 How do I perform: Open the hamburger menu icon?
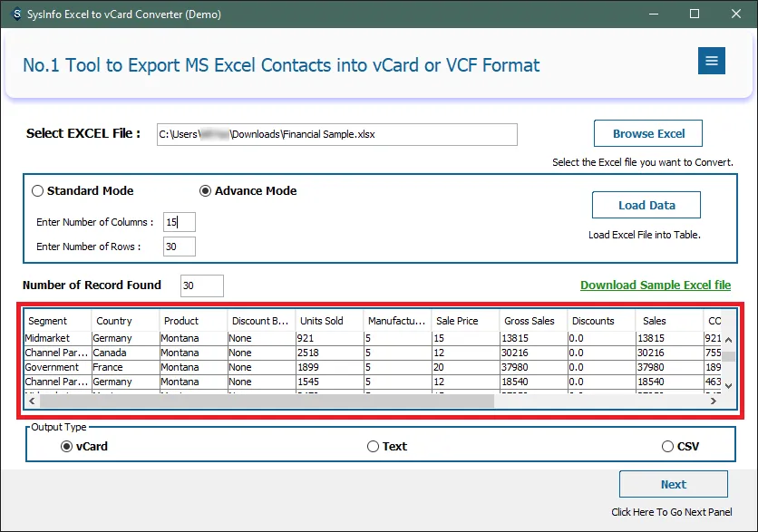pyautogui.click(x=711, y=61)
